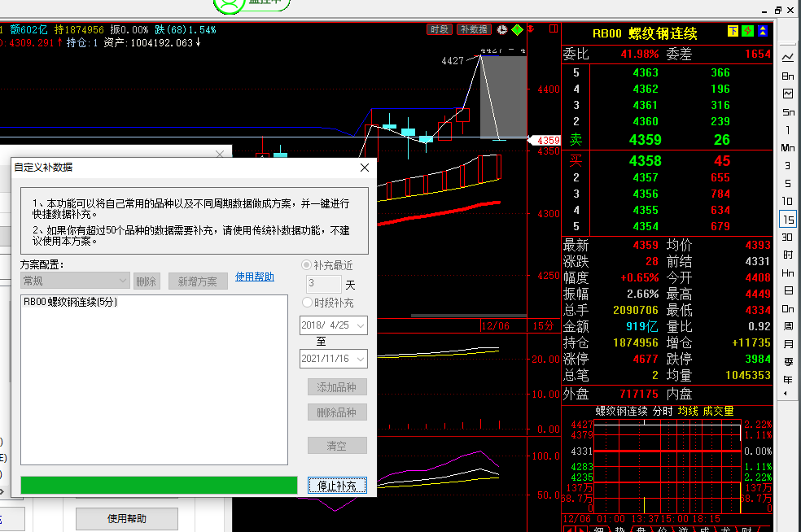Viewport: 801px width, 532px height.
Task: Open the 使用帮助 link in dialog
Action: [x=254, y=277]
